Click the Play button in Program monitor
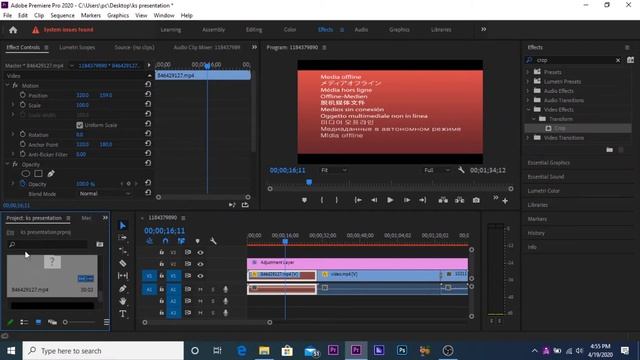640x360 pixels. tap(390, 200)
